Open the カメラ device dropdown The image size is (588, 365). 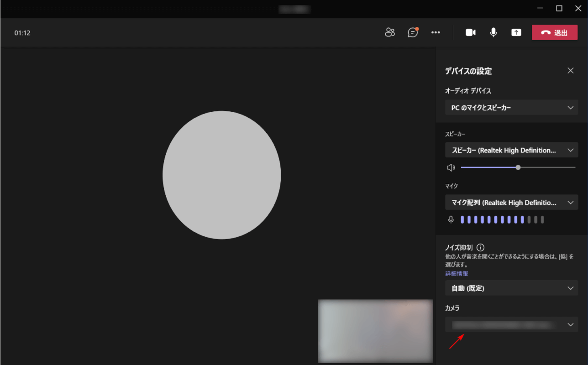512,324
